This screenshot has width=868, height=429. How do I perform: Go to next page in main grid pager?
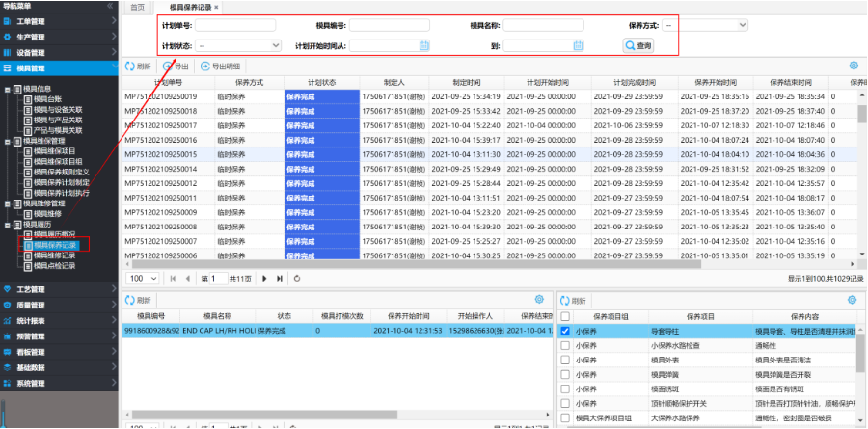(264, 279)
